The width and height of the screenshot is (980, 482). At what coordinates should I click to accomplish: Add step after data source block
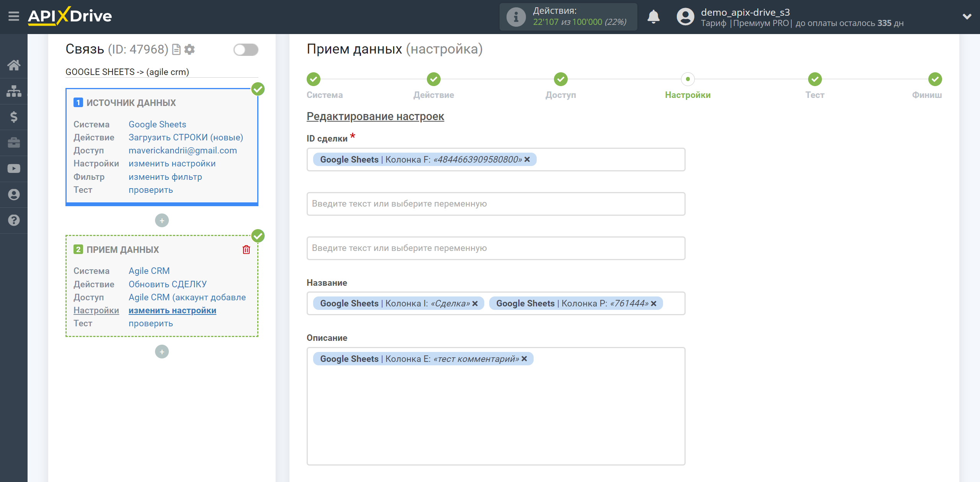[162, 220]
